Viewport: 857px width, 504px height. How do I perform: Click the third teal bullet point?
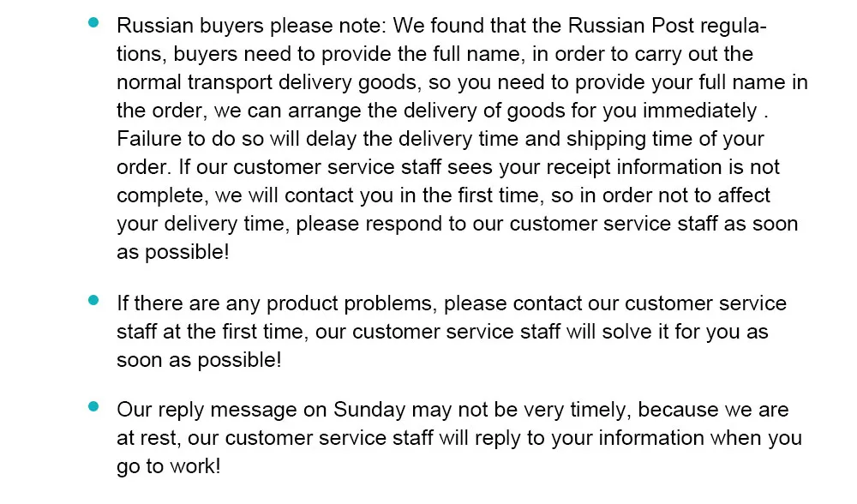(93, 406)
